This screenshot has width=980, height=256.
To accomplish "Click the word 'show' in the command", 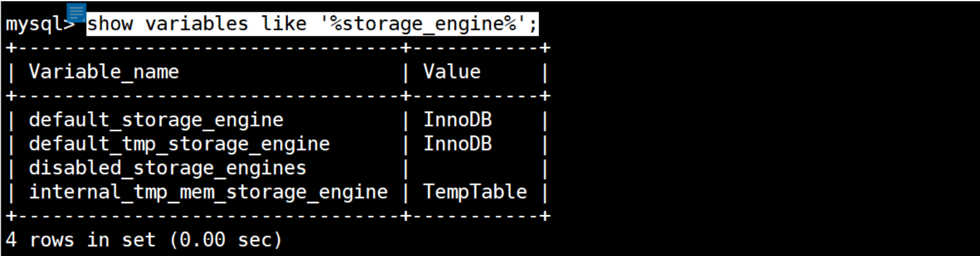I will (x=110, y=24).
